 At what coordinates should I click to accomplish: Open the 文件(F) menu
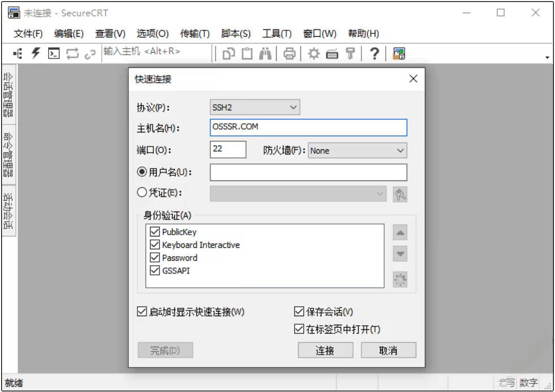click(x=28, y=33)
